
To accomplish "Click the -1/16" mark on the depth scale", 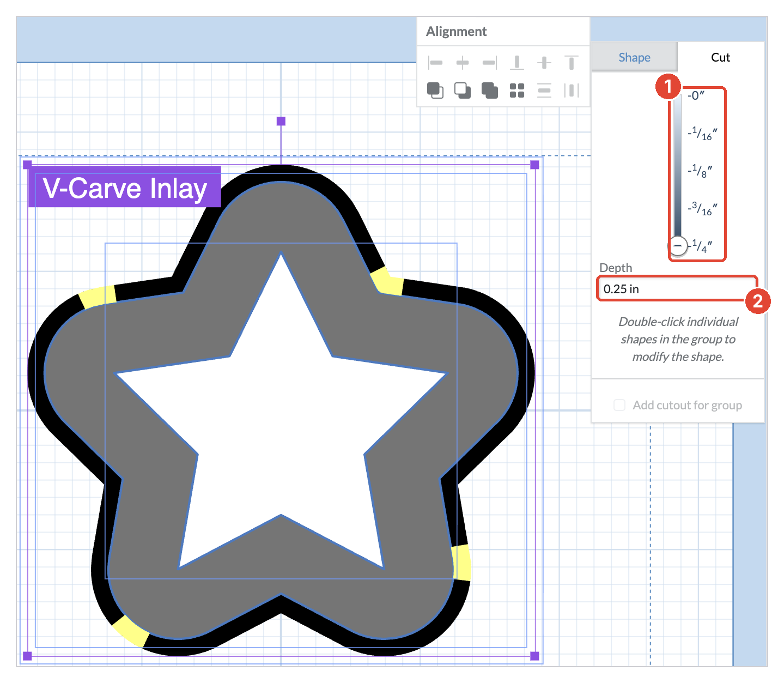I will (702, 133).
